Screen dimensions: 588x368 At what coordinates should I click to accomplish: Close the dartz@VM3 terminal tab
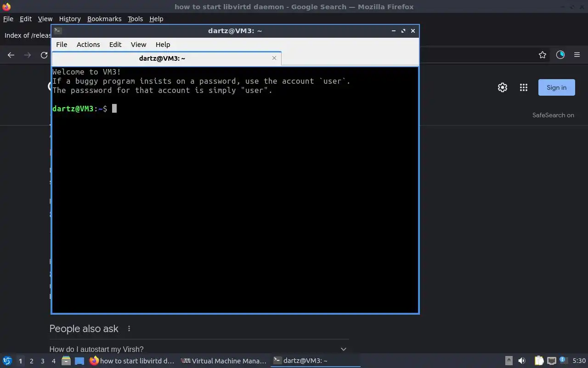pyautogui.click(x=274, y=58)
